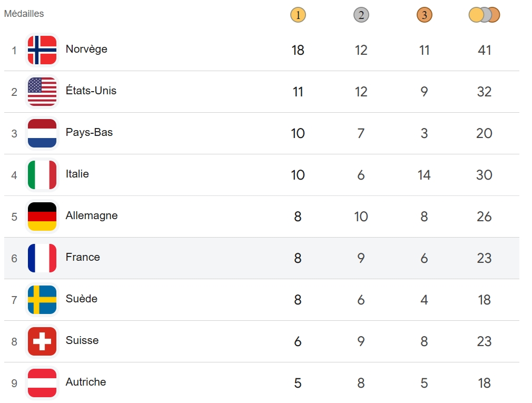Click the Austria flag icon
532x403 pixels.
click(42, 383)
